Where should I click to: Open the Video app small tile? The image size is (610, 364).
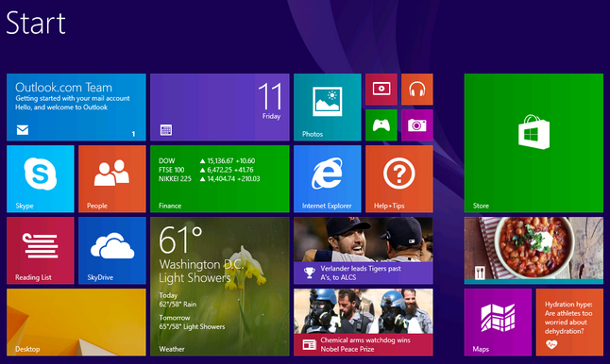[x=381, y=90]
